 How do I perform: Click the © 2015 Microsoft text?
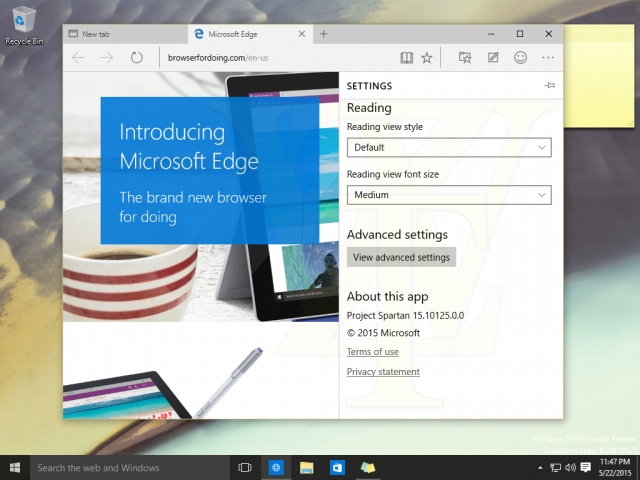click(383, 333)
